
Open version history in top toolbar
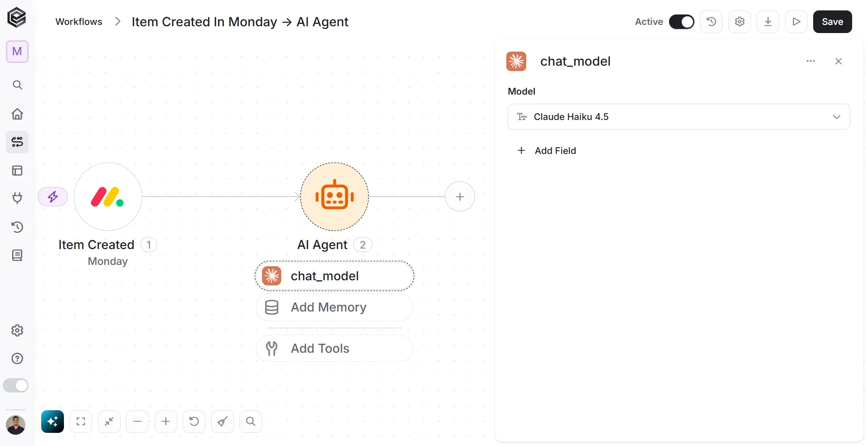pos(711,22)
